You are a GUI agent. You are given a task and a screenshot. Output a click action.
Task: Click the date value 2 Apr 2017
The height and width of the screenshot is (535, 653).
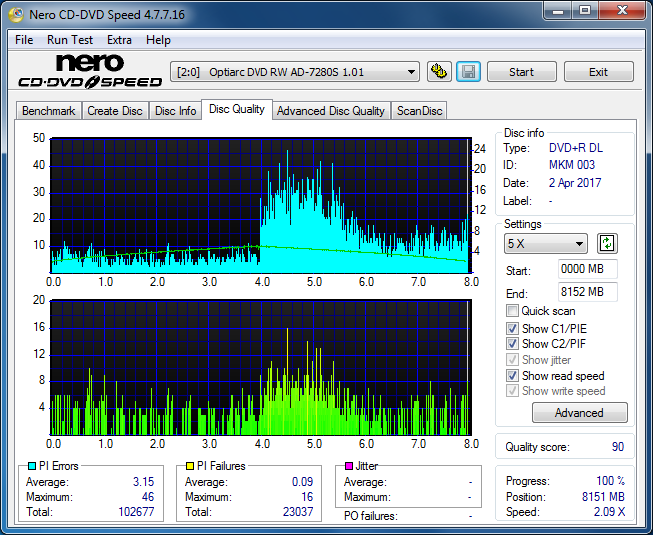coord(575,183)
